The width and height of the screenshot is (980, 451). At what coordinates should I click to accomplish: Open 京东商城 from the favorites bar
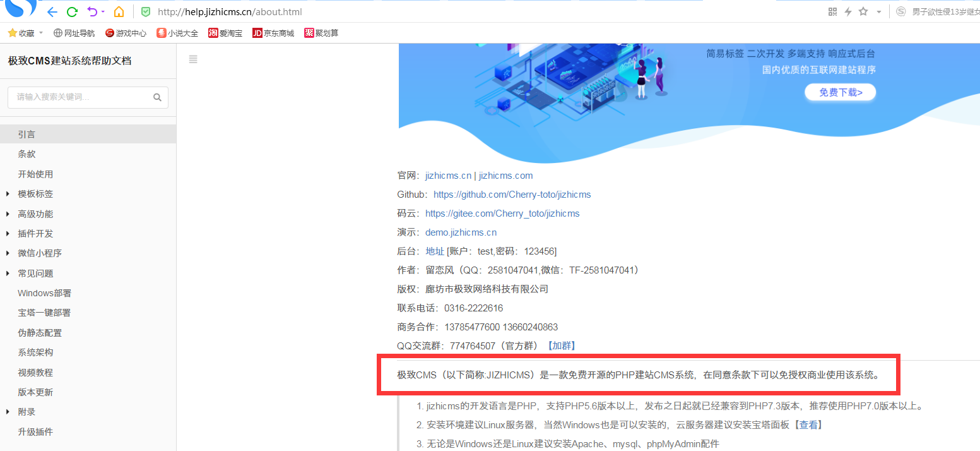273,33
